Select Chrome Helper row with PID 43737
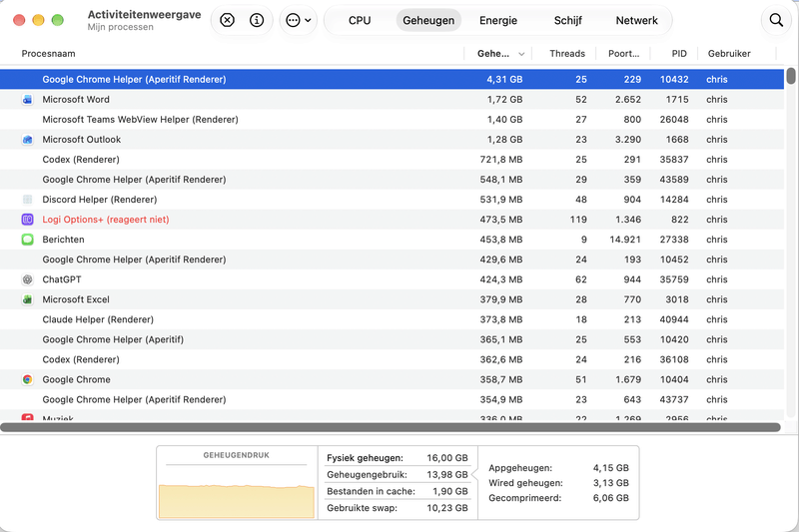 [392, 399]
